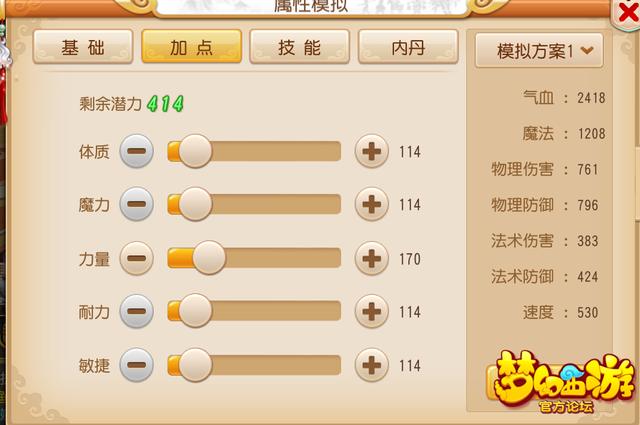Select the 加点 tab
Viewport: 640px width, 425px height.
(191, 47)
